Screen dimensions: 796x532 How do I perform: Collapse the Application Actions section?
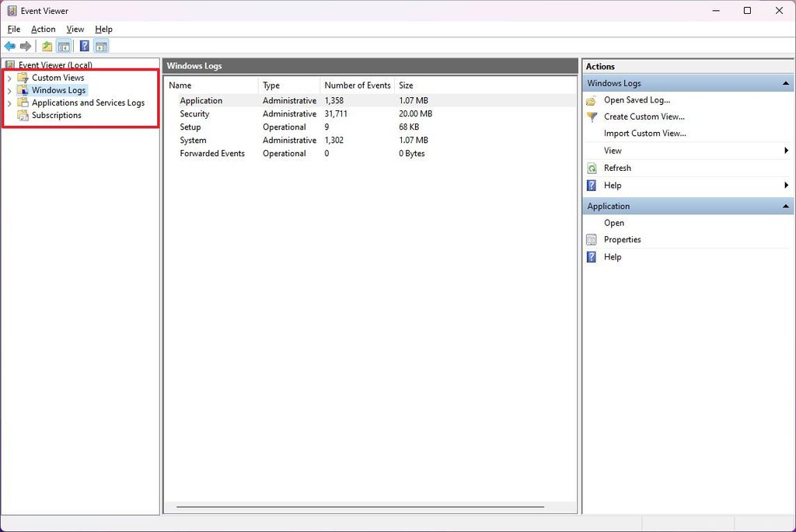(785, 206)
